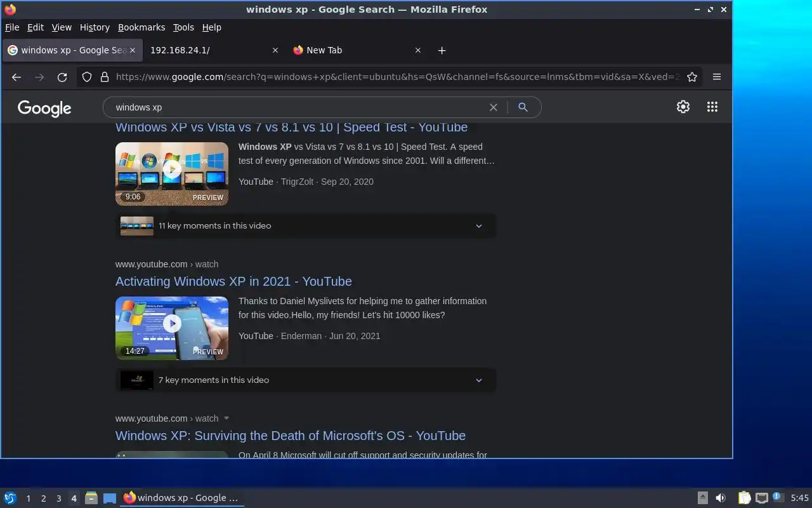
Task: Click the key moments thumbnail under Activating XP
Action: point(137,380)
